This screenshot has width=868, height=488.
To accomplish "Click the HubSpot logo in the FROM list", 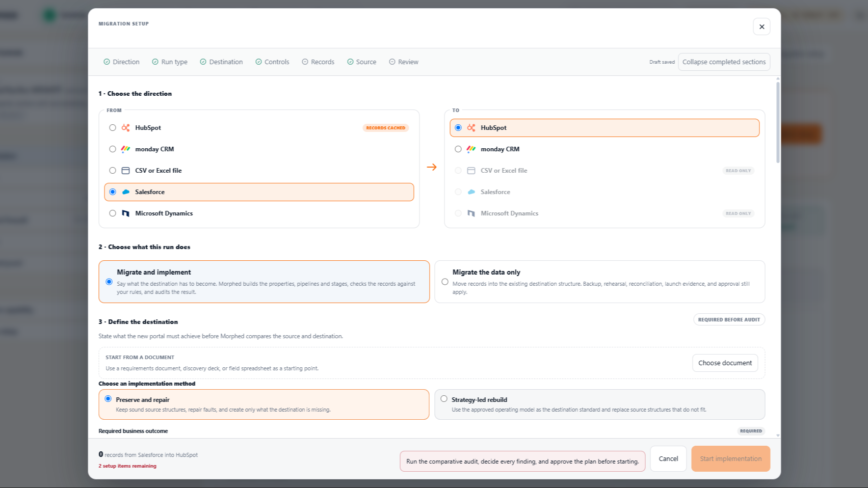I will coord(125,128).
